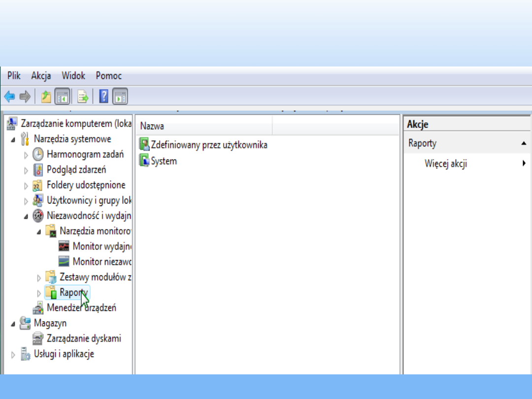The height and width of the screenshot is (399, 532).
Task: Open the Plik menu
Action: [14, 76]
